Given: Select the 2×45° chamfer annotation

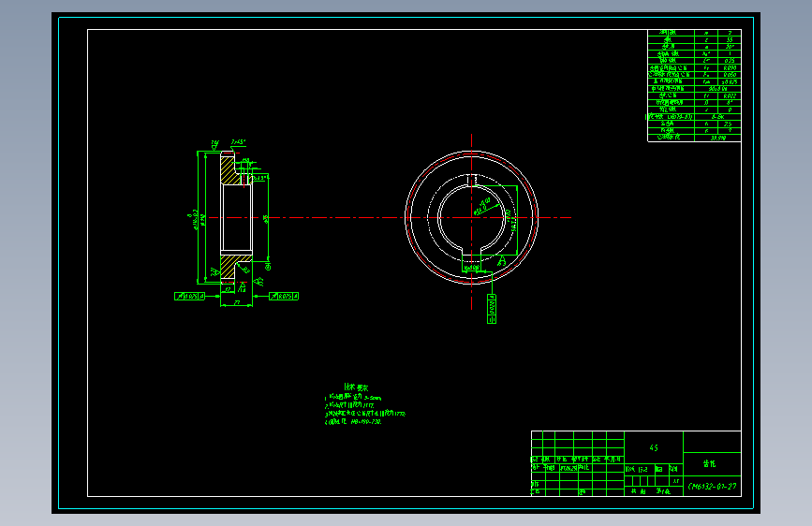Looking at the screenshot, I should coord(238,141).
